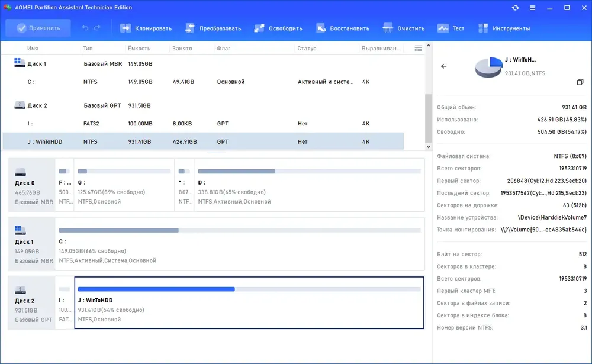Go back using the properties panel arrow
Viewport: 592px width, 364px height.
pos(443,66)
